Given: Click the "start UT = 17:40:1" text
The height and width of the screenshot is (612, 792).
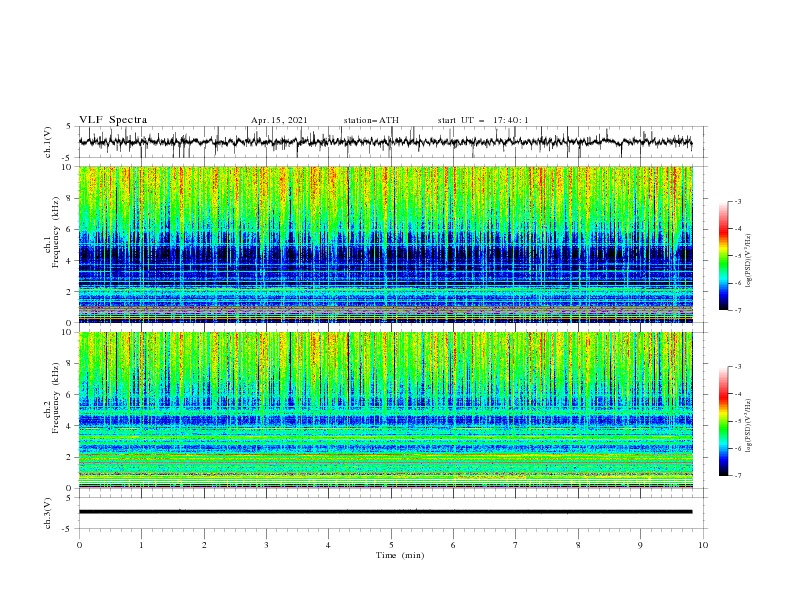Looking at the screenshot, I should 483,120.
